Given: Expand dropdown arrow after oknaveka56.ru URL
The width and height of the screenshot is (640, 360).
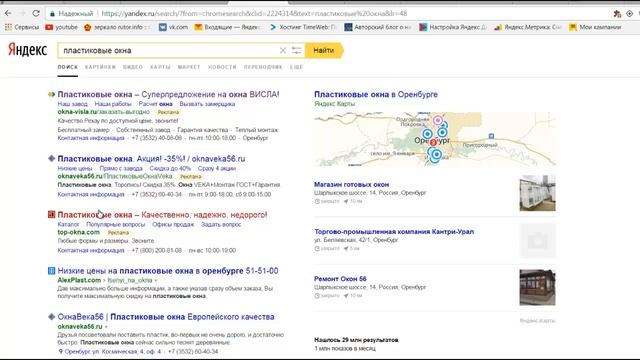Looking at the screenshot, I should (x=106, y=327).
